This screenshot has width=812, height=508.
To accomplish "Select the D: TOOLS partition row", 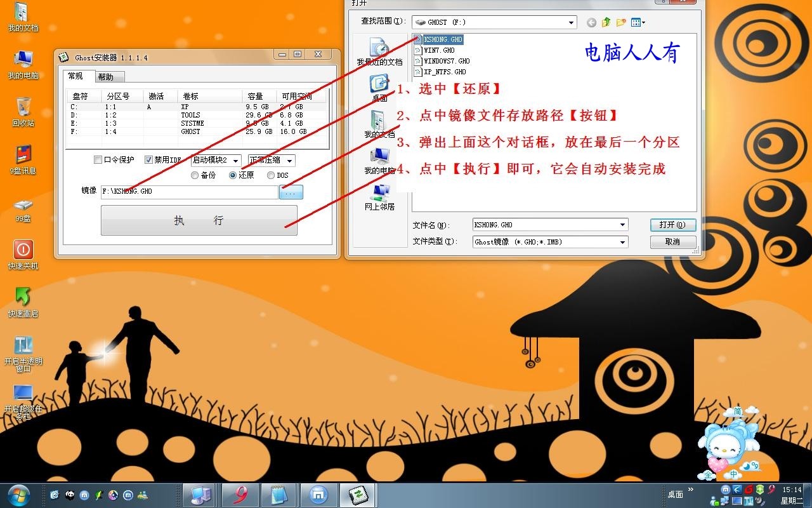I will point(197,115).
